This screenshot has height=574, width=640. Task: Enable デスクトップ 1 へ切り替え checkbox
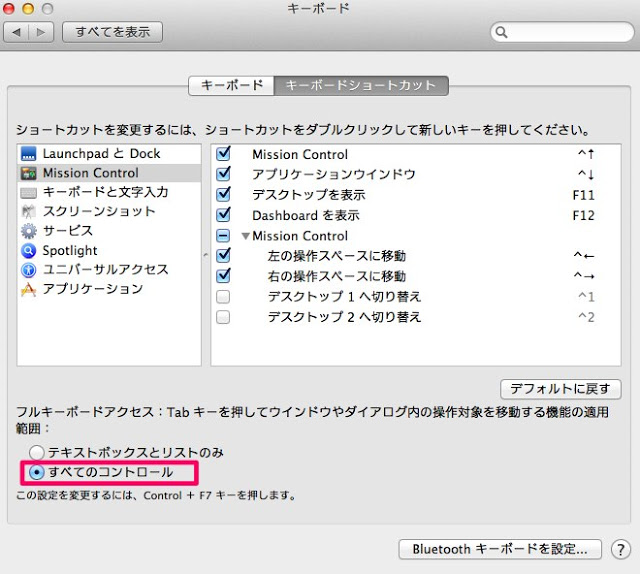point(223,297)
